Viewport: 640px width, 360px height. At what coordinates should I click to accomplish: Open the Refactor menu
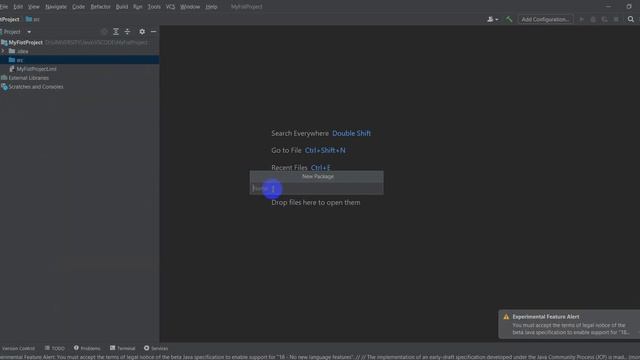(x=100, y=7)
